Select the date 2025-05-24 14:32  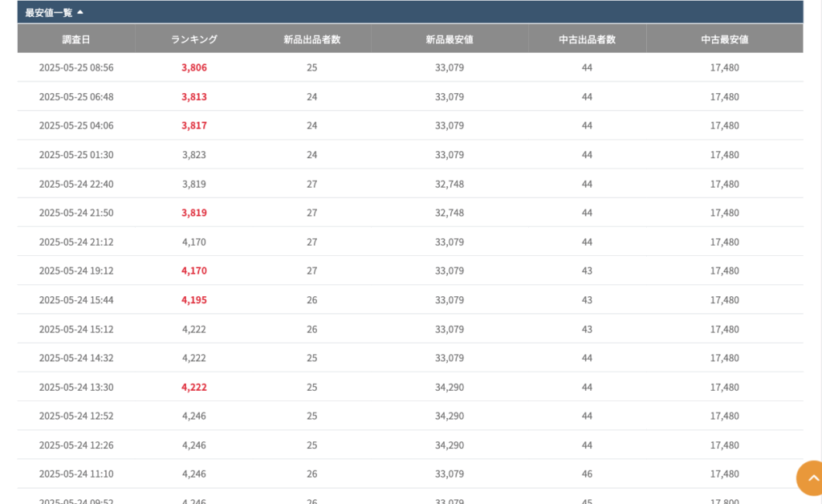click(76, 359)
